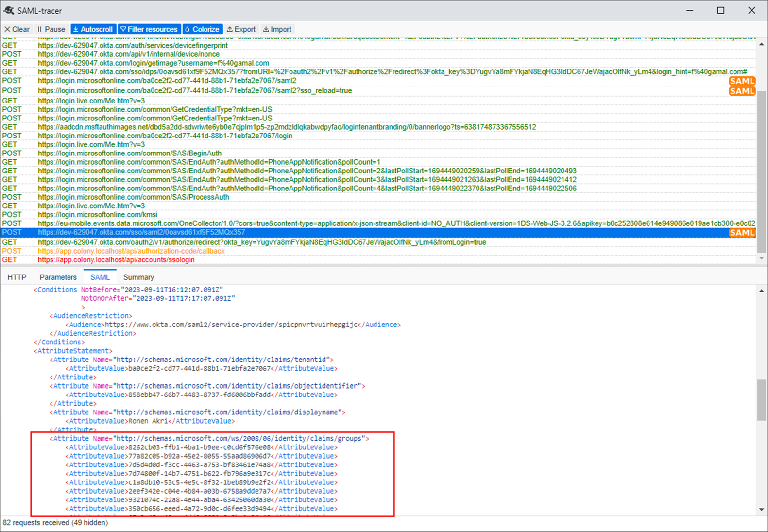The image size is (768, 532).
Task: Select the microsoftonline saml2 POST request
Action: coord(378,81)
